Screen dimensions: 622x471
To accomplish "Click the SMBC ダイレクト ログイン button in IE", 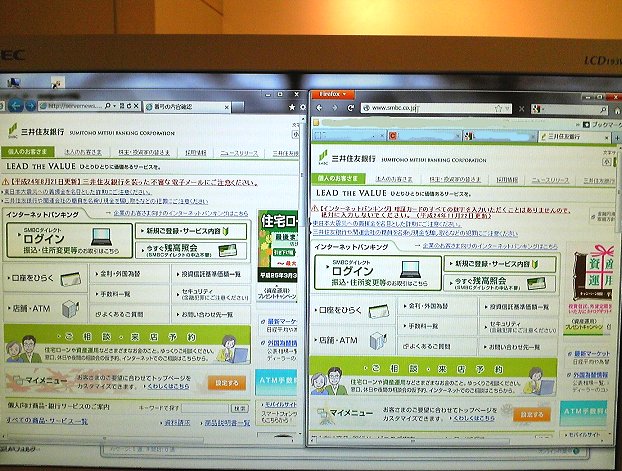I will pos(69,240).
